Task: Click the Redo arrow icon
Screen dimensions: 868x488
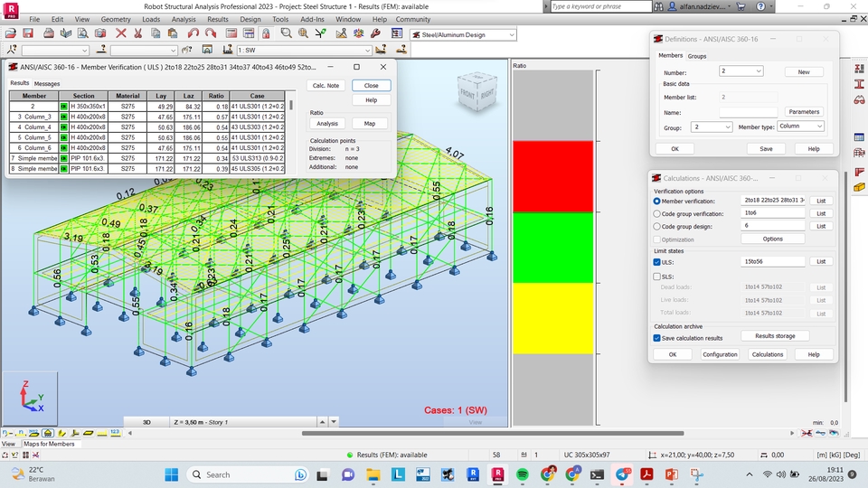Action: coord(211,33)
